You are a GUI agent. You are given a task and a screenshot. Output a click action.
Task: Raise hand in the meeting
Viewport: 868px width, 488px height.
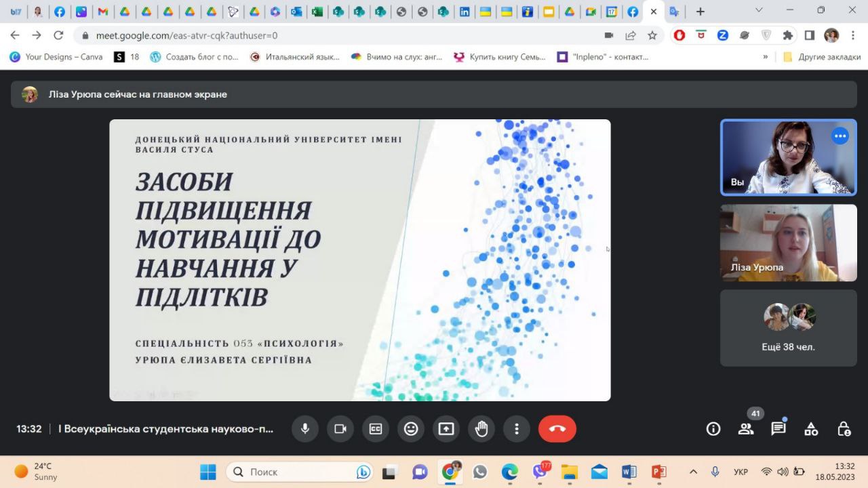(x=481, y=429)
